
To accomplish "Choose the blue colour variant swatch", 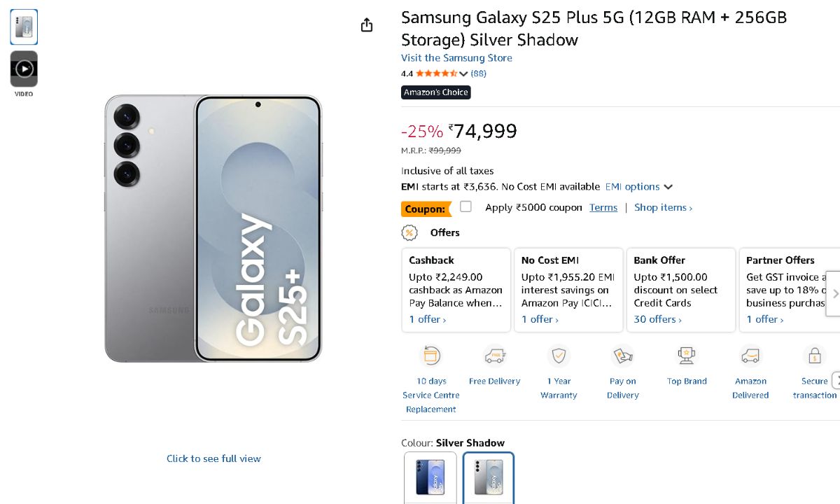I will click(x=430, y=477).
